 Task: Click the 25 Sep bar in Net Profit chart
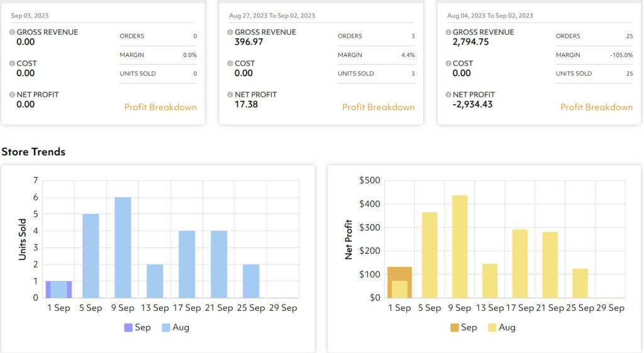click(580, 283)
